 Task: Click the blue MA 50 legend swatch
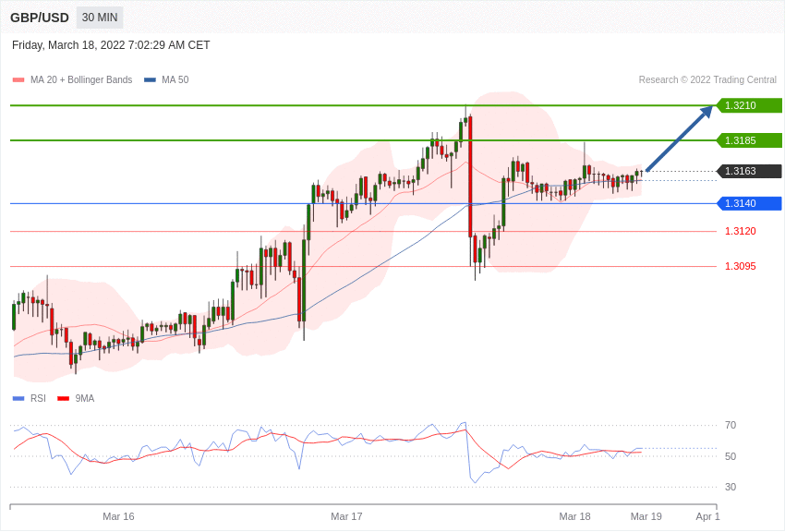point(150,80)
